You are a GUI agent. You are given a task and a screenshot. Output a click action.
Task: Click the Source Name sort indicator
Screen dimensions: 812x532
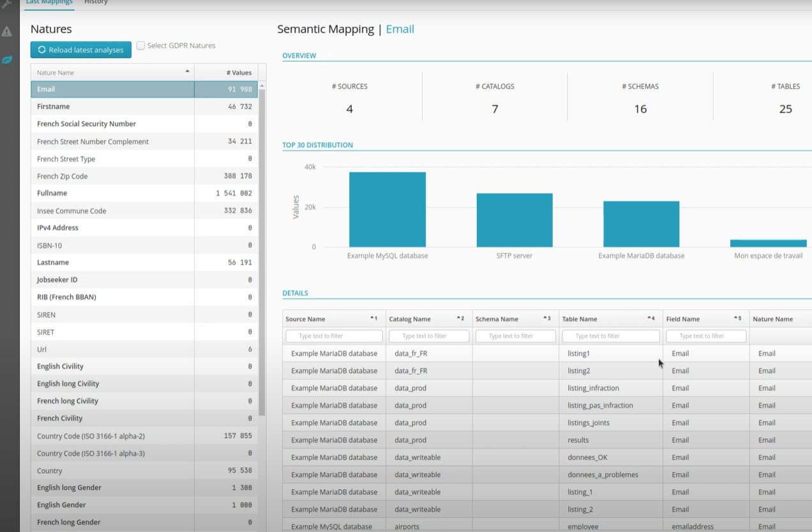pos(373,318)
